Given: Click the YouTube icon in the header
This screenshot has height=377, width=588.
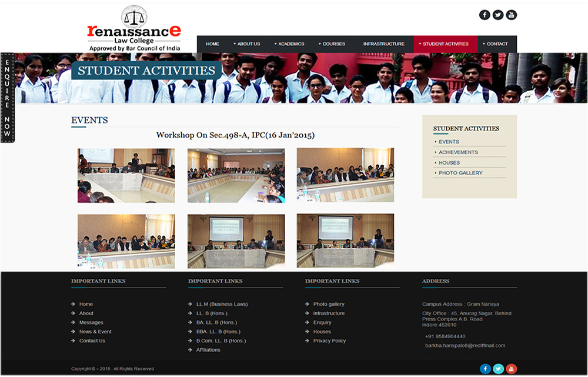Looking at the screenshot, I should 512,15.
